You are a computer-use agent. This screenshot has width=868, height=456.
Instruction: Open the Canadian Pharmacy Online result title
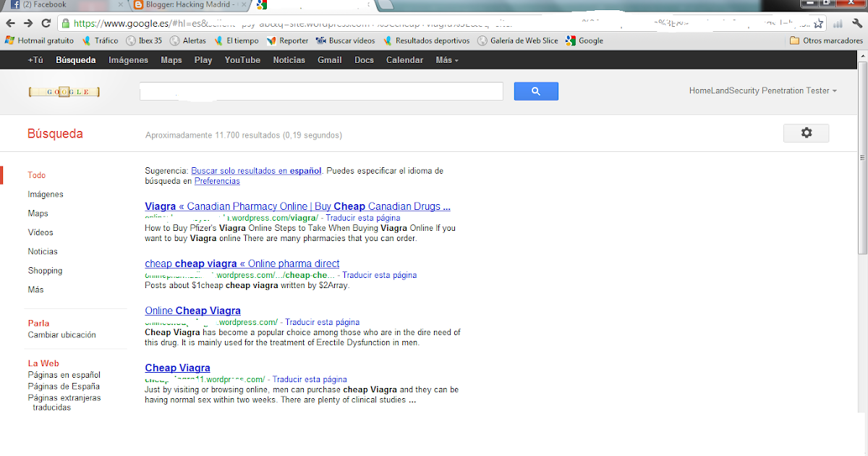[297, 206]
